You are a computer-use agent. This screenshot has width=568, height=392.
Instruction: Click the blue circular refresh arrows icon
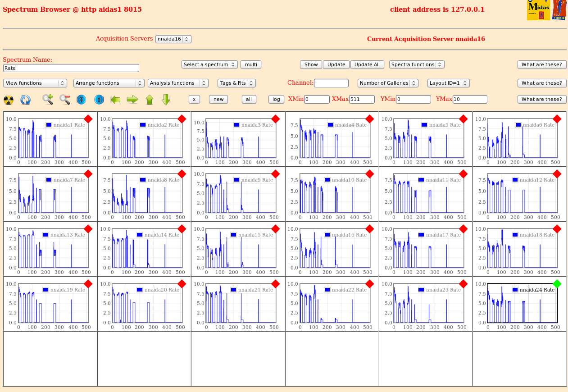[x=25, y=100]
